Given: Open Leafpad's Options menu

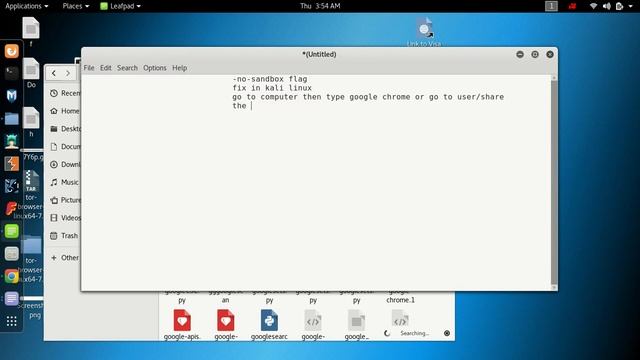Looking at the screenshot, I should 155,68.
